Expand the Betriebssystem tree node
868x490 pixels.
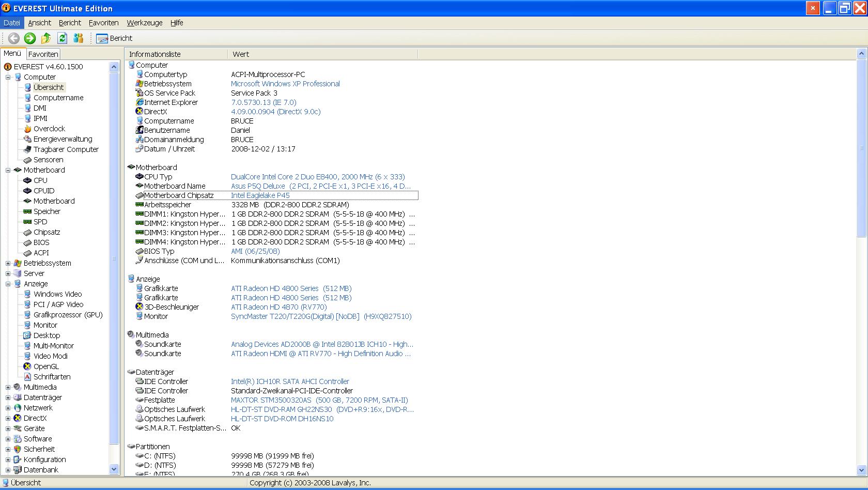click(8, 263)
